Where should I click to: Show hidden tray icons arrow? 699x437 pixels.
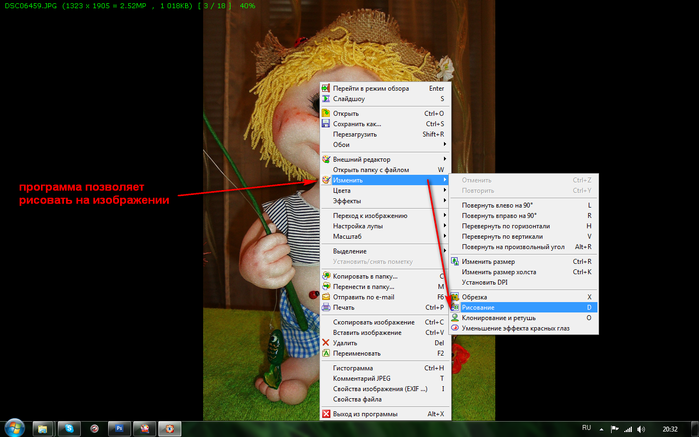pos(601,429)
